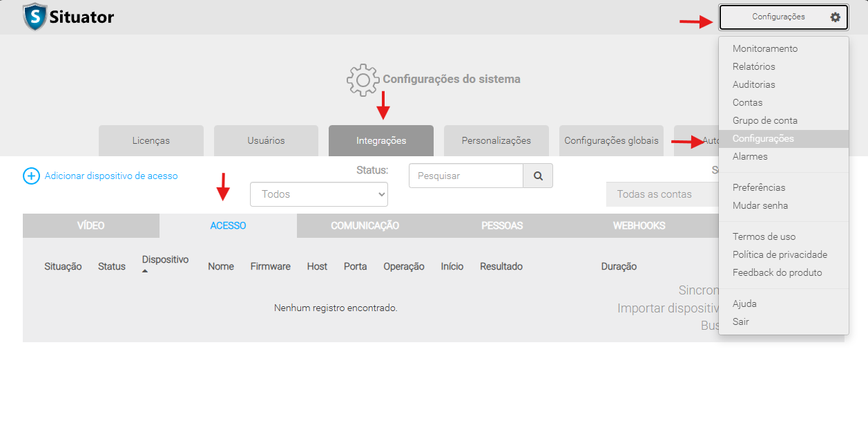Click the large system settings gear icon
Screen dimensions: 868x430
[x=363, y=80]
